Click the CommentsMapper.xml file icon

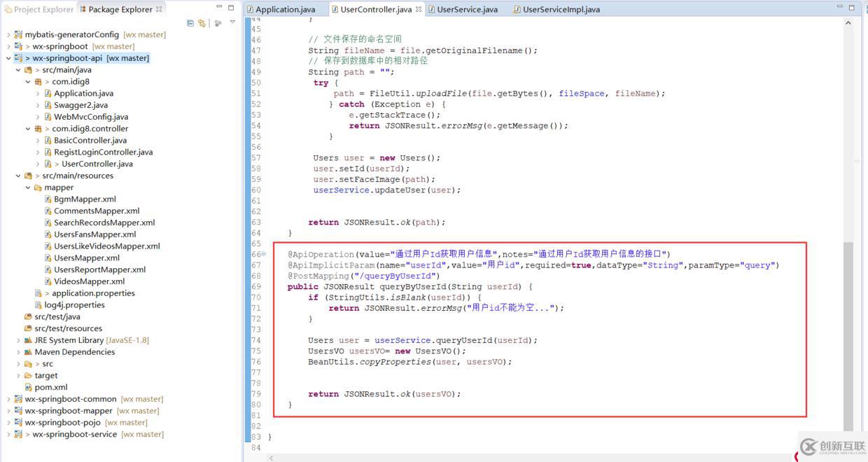click(x=48, y=211)
